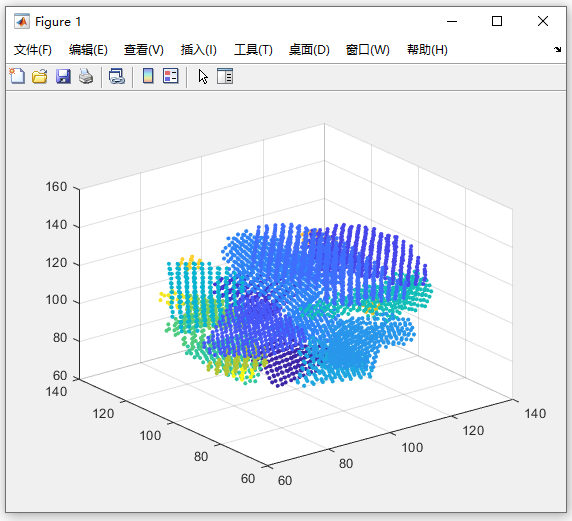
Task: Click the MATLAB logo in title bar
Action: tap(22, 22)
